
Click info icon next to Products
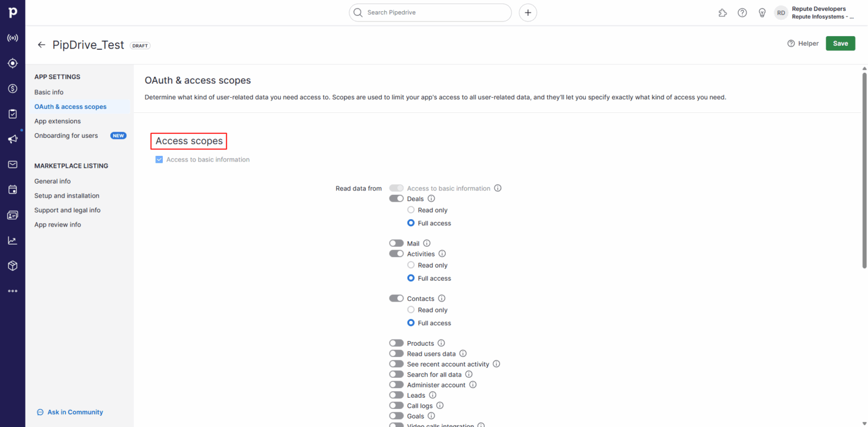click(x=441, y=343)
